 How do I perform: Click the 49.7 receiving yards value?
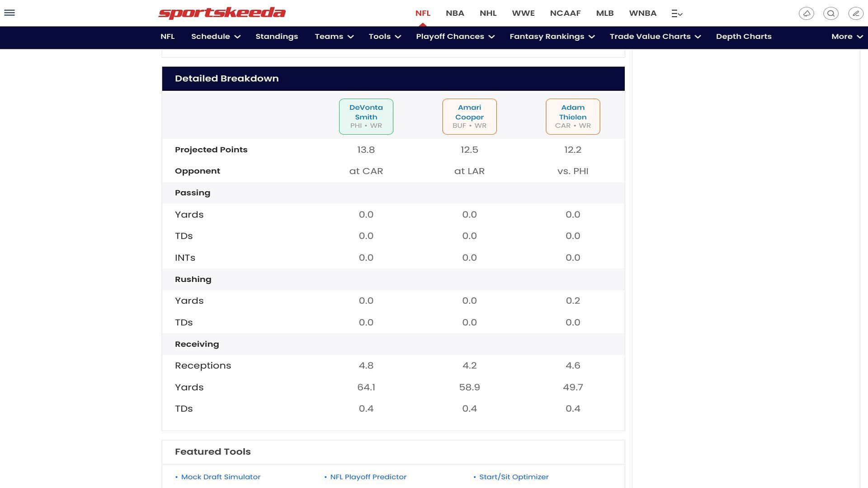573,387
